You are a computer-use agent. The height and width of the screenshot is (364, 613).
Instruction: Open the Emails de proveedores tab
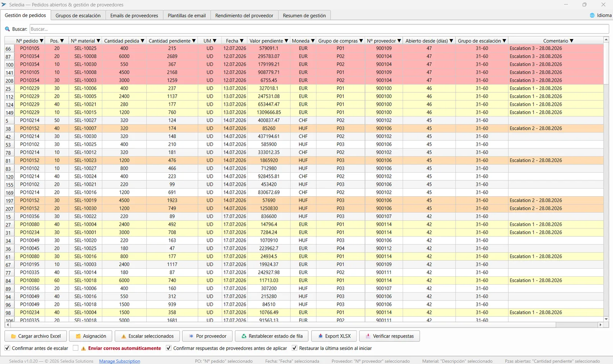tap(134, 16)
